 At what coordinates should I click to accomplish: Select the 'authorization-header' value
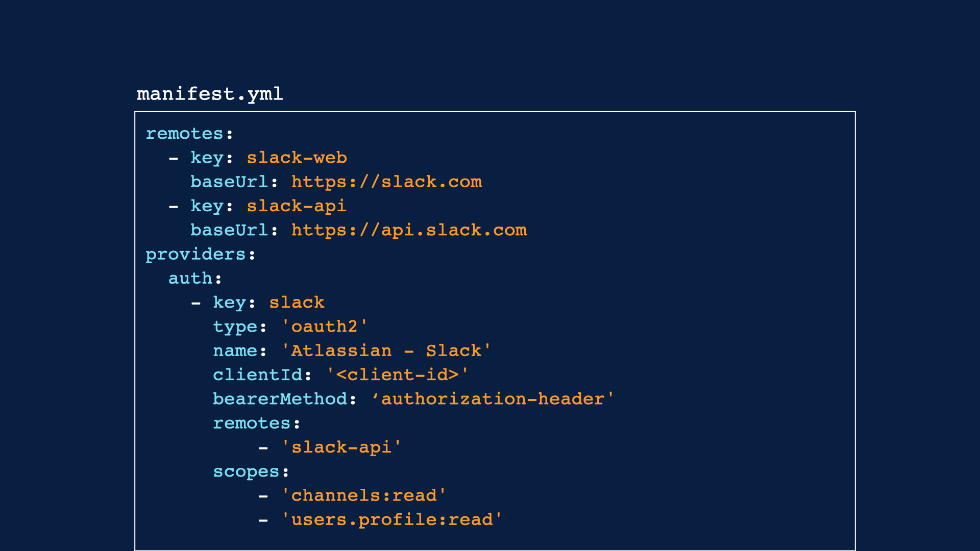coord(493,399)
